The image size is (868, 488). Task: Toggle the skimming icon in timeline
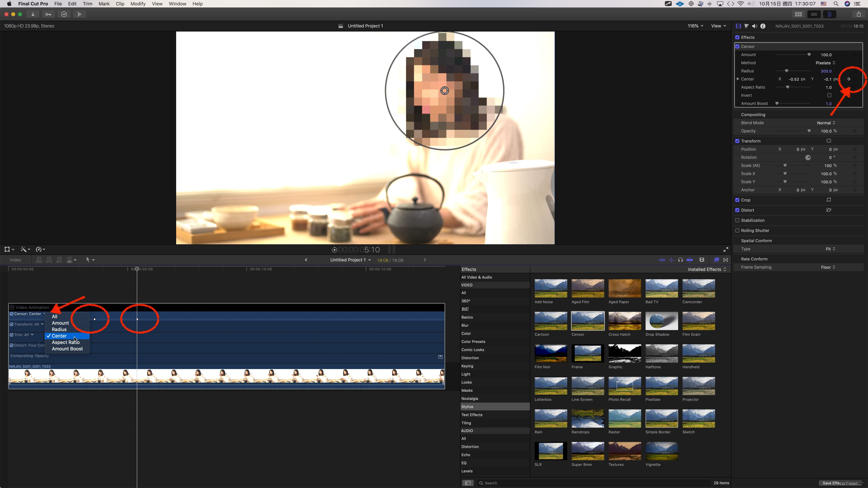click(x=662, y=260)
